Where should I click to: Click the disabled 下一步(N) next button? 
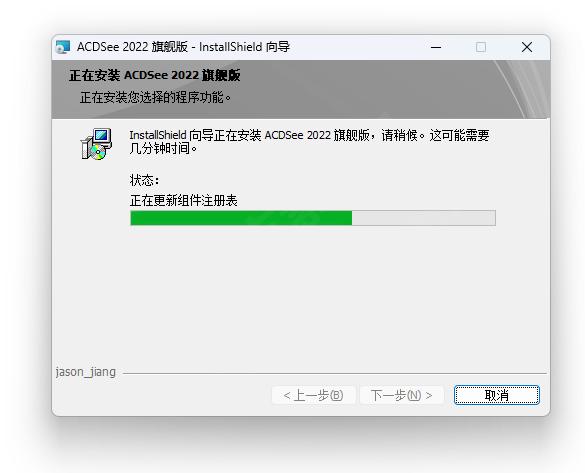[x=401, y=395]
